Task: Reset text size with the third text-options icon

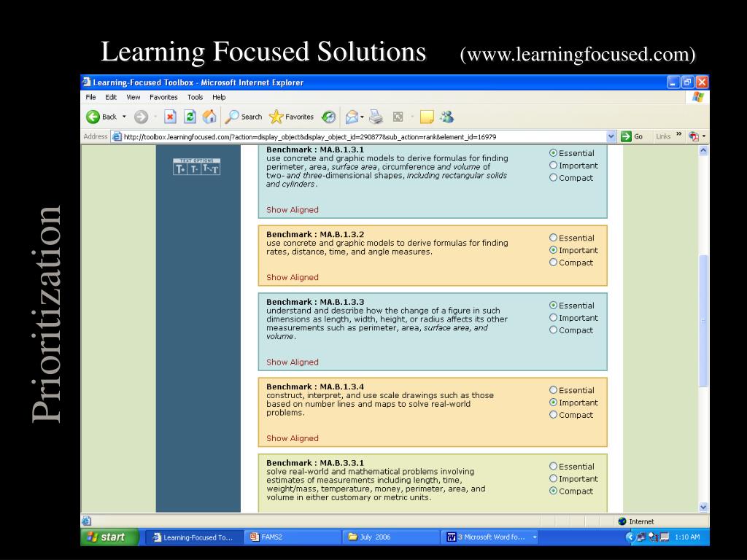Action: [x=211, y=169]
